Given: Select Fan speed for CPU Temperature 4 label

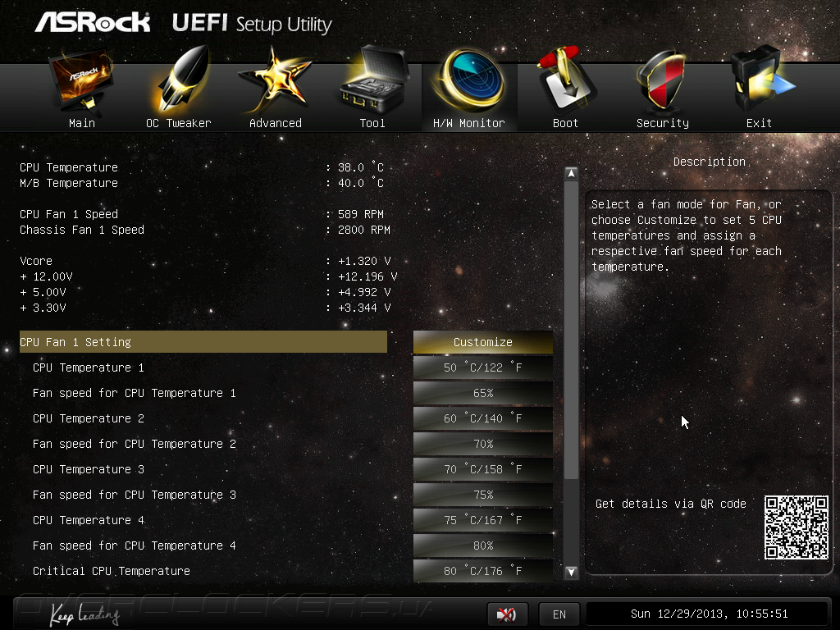Looking at the screenshot, I should point(135,546).
